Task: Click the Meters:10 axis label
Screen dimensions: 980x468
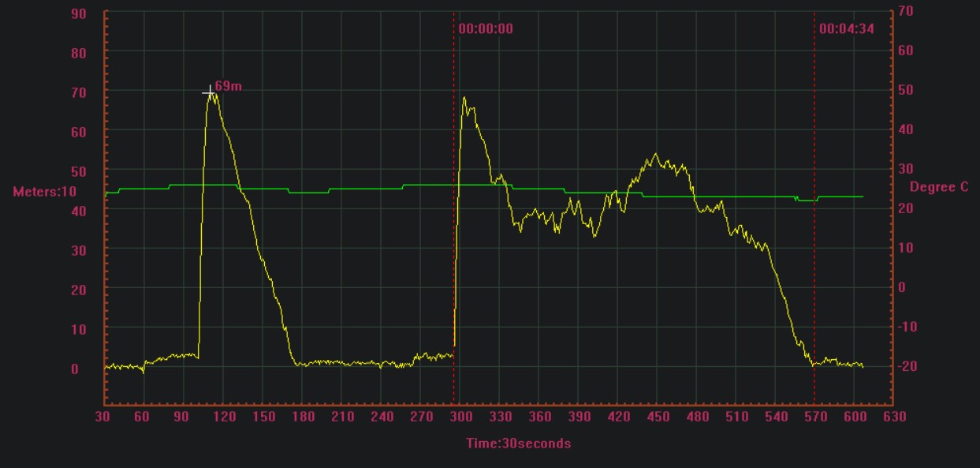Action: [45, 192]
